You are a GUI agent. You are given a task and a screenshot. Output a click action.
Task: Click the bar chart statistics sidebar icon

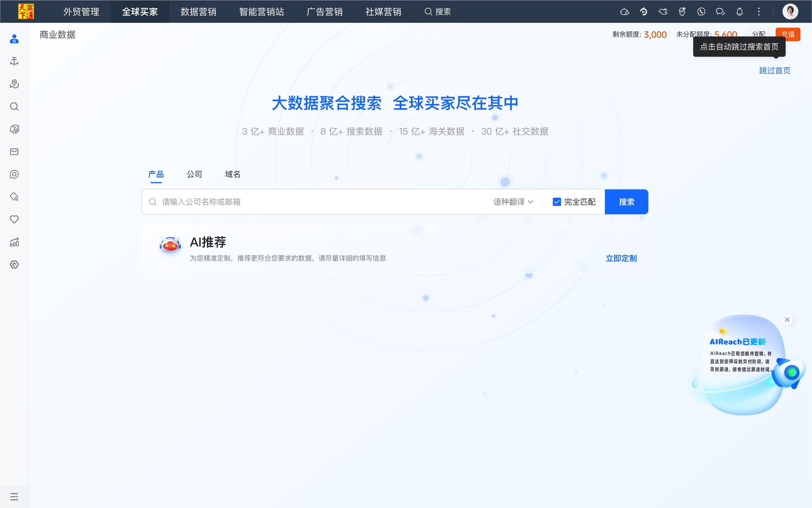point(14,242)
